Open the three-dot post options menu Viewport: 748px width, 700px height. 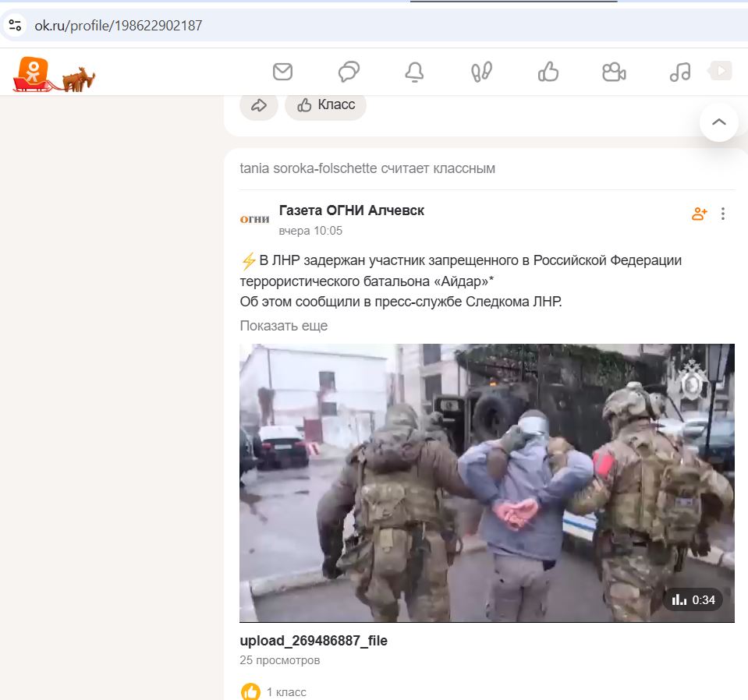click(723, 214)
